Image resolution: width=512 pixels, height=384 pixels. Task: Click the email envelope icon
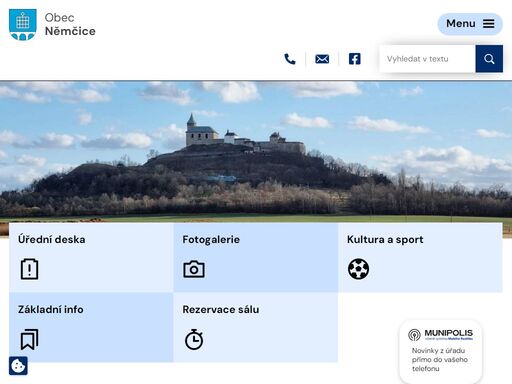coord(322,59)
